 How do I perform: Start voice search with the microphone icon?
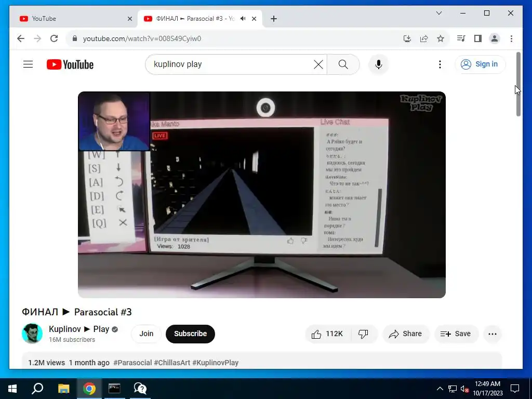(379, 64)
